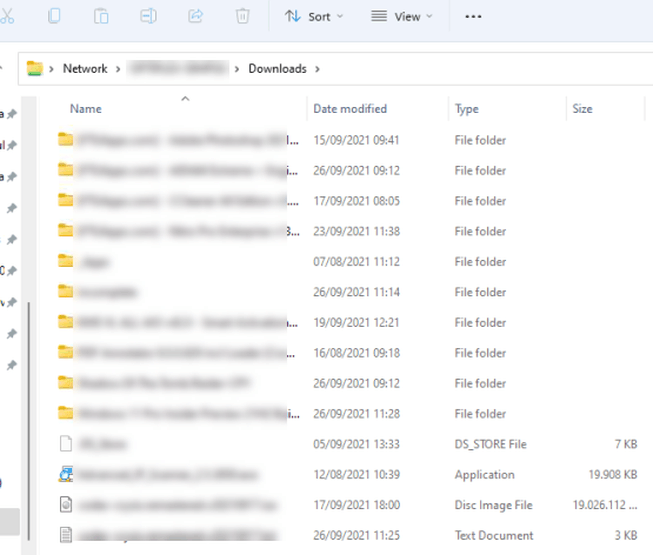Select the DS_STORE file icon
Screen dimensions: 653x555
pos(66,443)
